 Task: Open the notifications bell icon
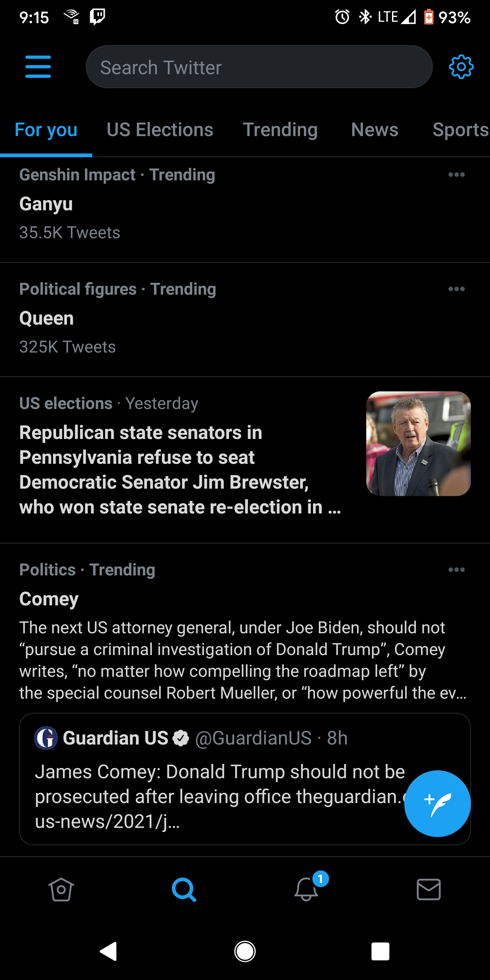(x=307, y=889)
